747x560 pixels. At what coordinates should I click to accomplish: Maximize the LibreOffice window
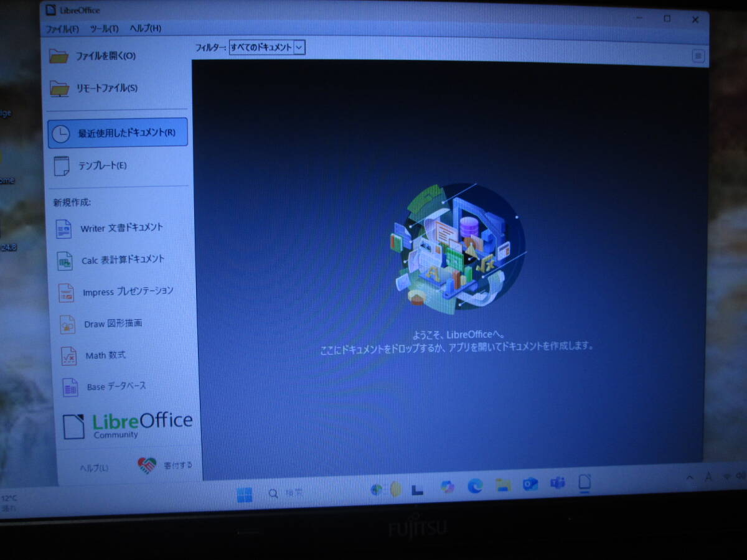click(x=667, y=19)
